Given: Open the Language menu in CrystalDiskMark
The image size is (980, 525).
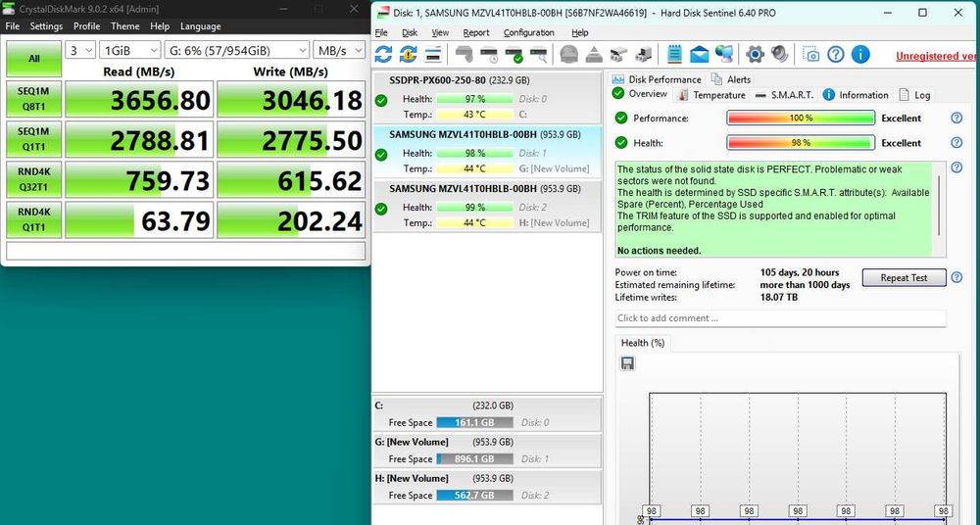Looking at the screenshot, I should [201, 26].
